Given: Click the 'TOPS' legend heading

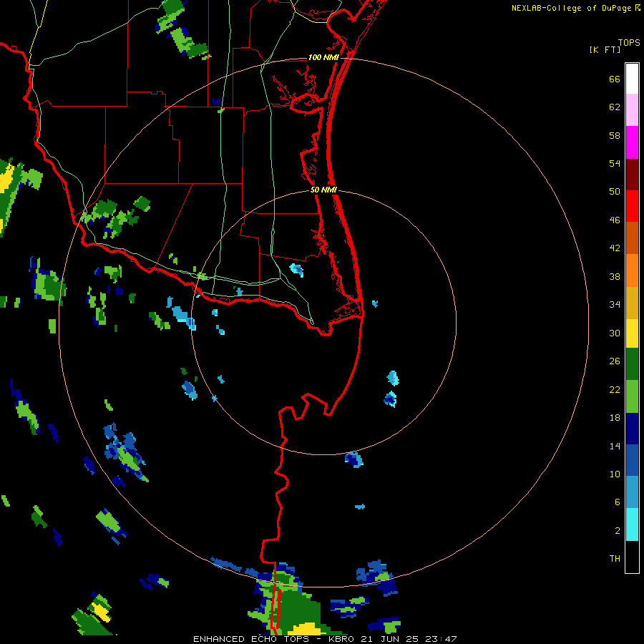Looking at the screenshot, I should [x=629, y=42].
